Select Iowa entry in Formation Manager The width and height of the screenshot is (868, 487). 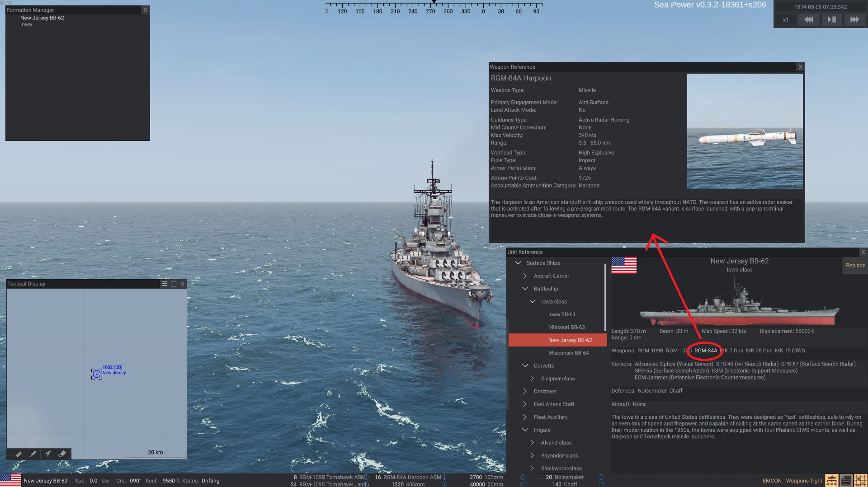click(x=26, y=24)
